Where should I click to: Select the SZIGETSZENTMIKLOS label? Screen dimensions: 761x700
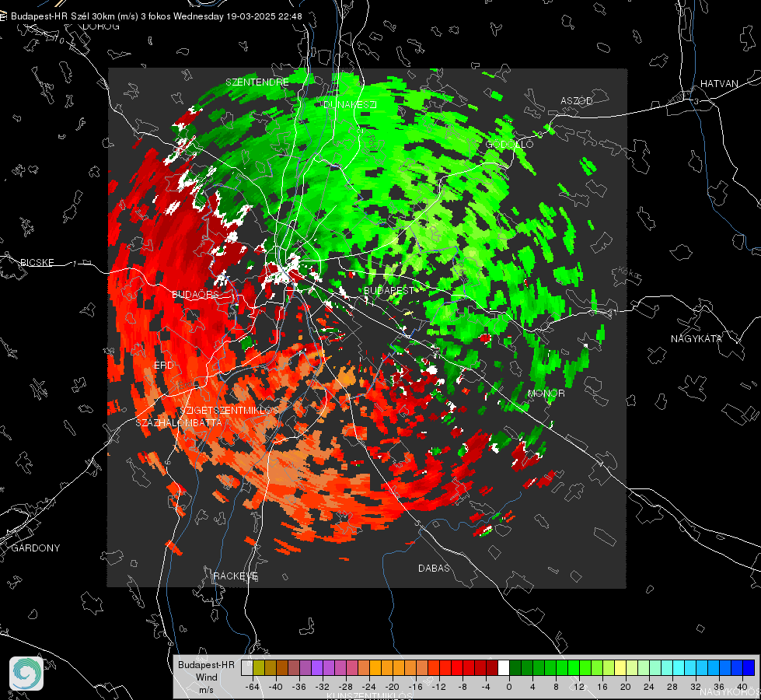coord(229,411)
